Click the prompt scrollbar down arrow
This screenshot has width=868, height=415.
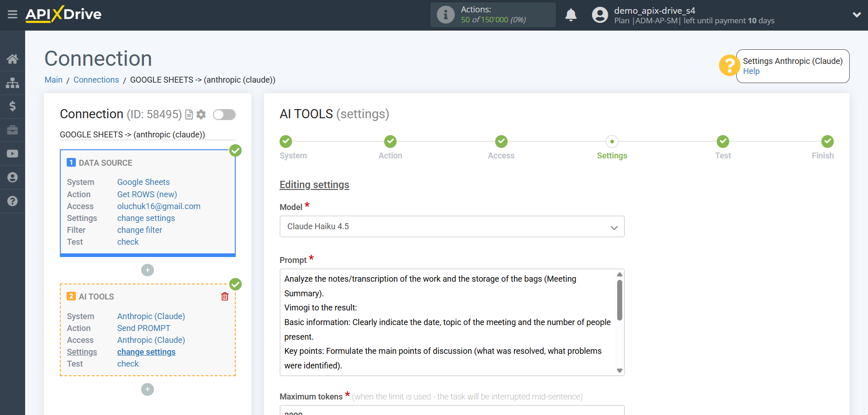[x=619, y=371]
